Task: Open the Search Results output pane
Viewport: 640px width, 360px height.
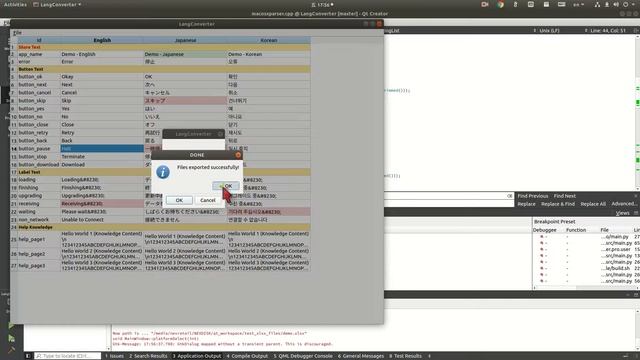Action: [x=148, y=356]
